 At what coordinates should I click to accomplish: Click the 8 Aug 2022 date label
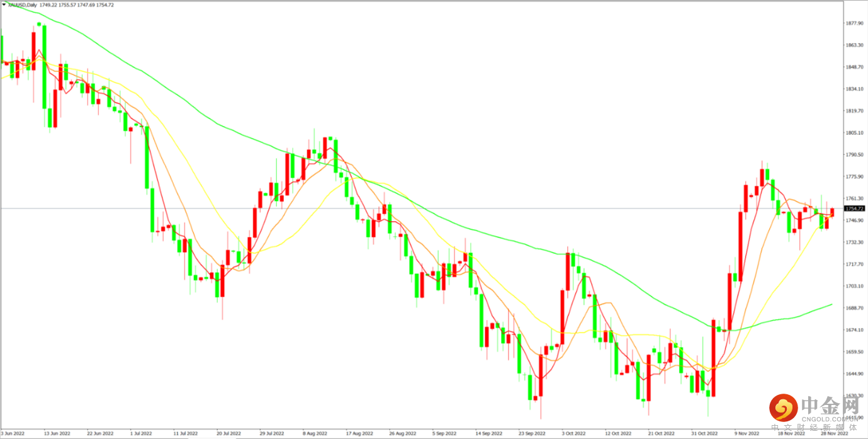(315, 434)
